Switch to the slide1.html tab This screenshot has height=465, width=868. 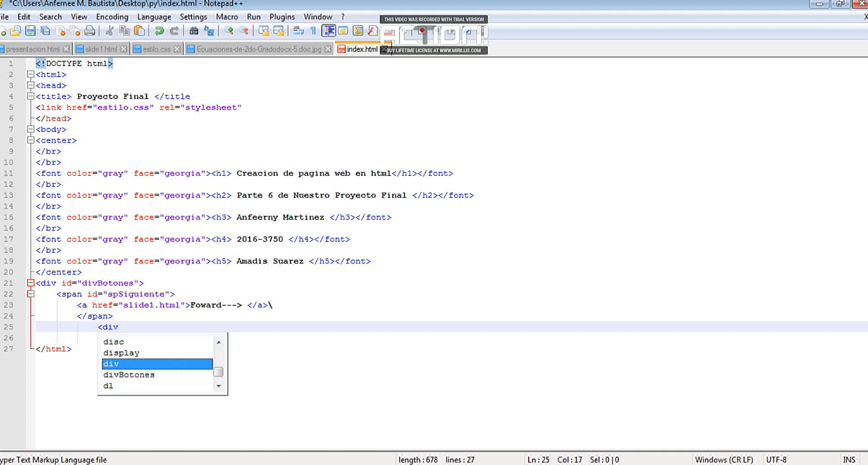click(101, 49)
